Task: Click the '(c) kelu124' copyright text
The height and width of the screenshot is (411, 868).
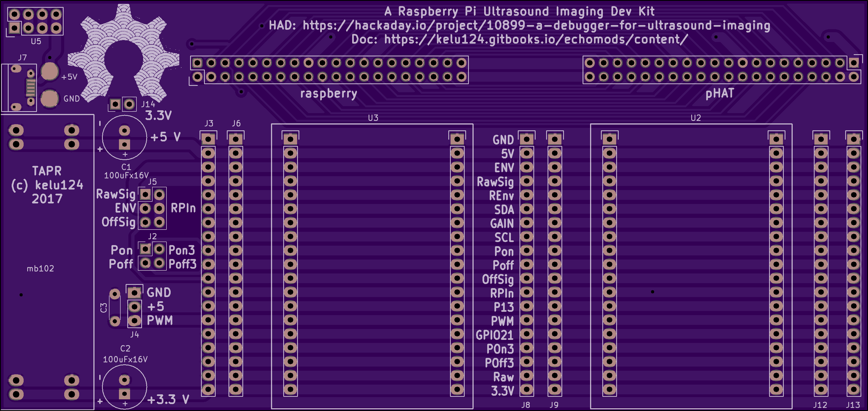Action: [x=47, y=185]
